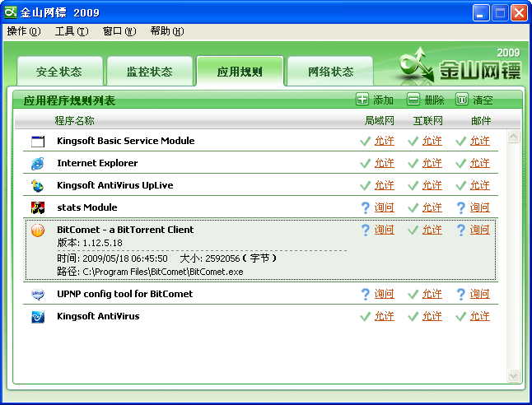Viewport: 532px width, 405px height.
Task: Click the 互联网 column header
Action: click(x=428, y=120)
